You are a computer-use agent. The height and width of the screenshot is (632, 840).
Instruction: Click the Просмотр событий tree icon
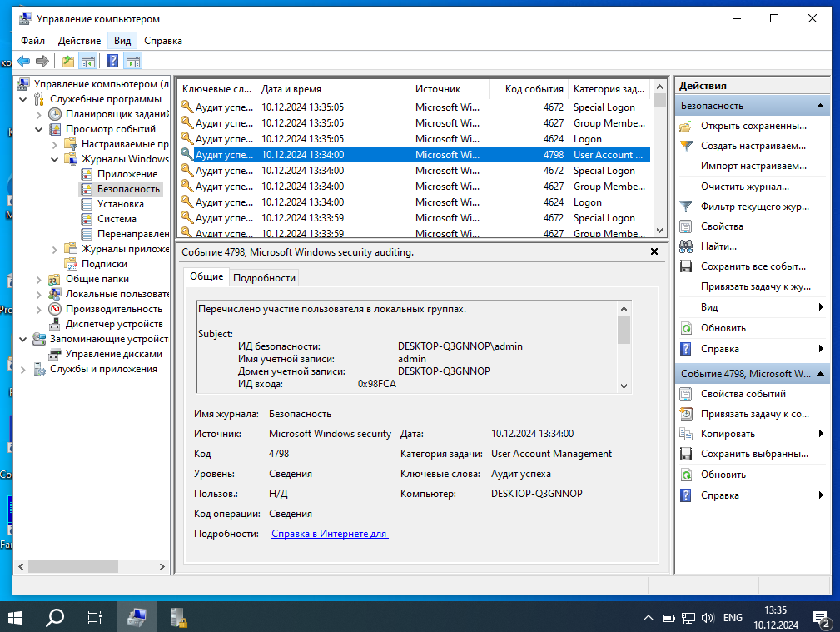pos(55,129)
